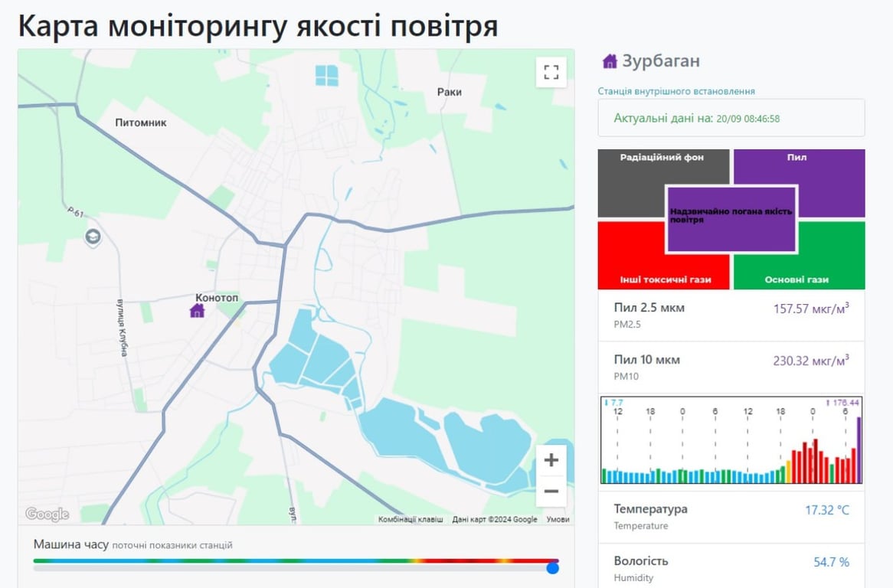Image resolution: width=893 pixels, height=588 pixels.
Task: Open the Пил 10 мкм reading row
Action: [x=731, y=367]
